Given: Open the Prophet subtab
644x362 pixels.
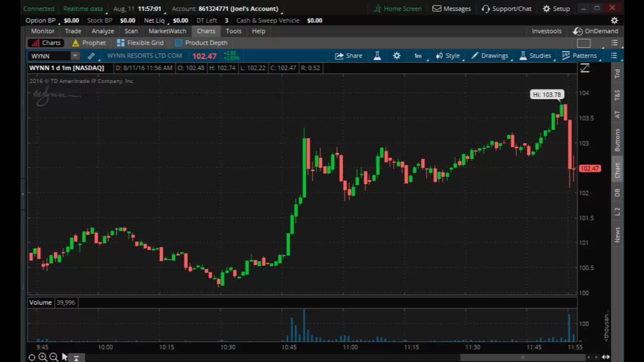Looking at the screenshot, I should click(89, 43).
